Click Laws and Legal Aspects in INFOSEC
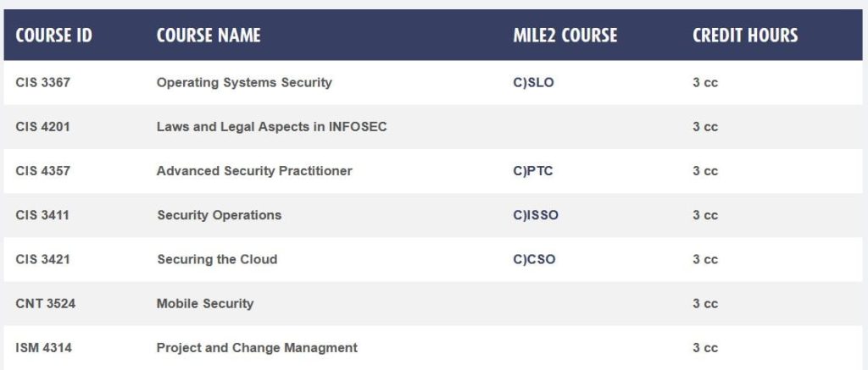 coord(271,127)
